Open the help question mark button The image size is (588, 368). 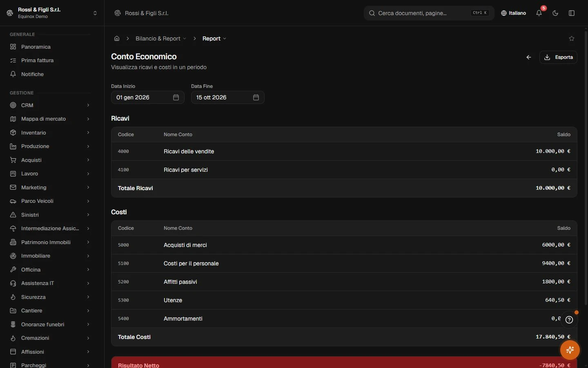pyautogui.click(x=569, y=320)
